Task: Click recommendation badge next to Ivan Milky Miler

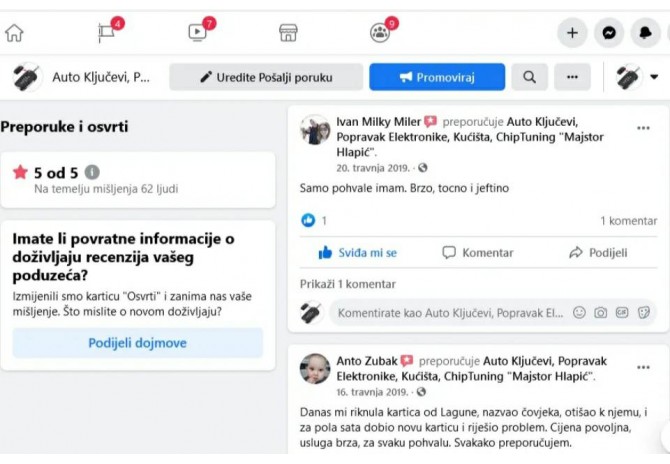Action: (x=431, y=122)
